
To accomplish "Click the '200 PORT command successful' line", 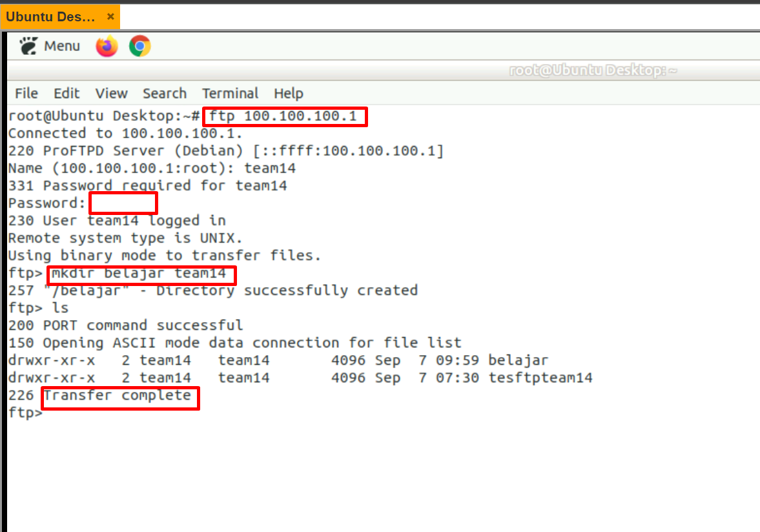I will [125, 325].
